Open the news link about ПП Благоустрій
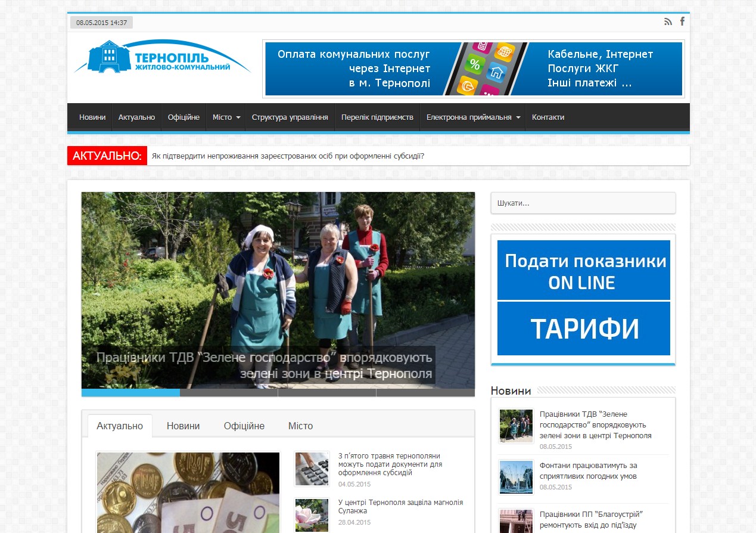The height and width of the screenshot is (533, 756). 592,519
